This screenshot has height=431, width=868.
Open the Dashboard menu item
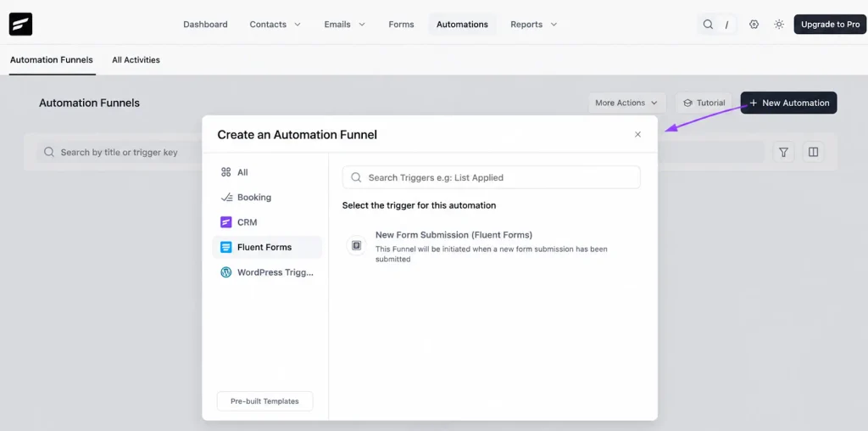tap(205, 25)
